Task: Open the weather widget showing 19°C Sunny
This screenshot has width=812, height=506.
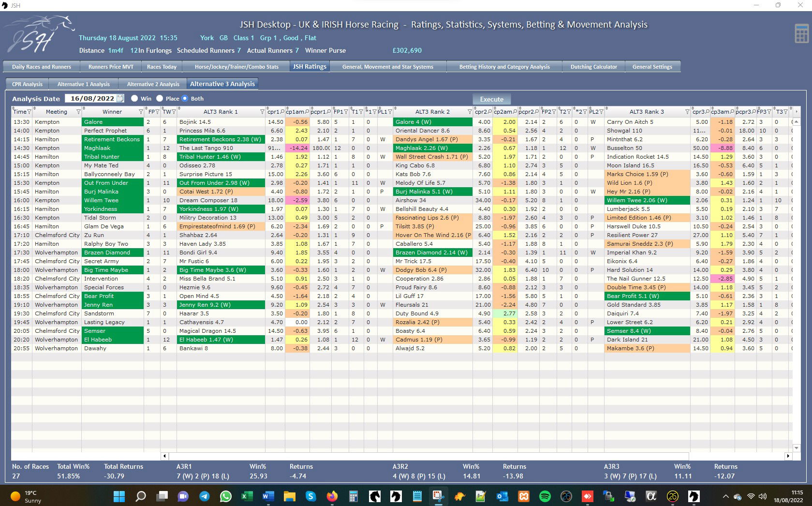Action: (27, 496)
